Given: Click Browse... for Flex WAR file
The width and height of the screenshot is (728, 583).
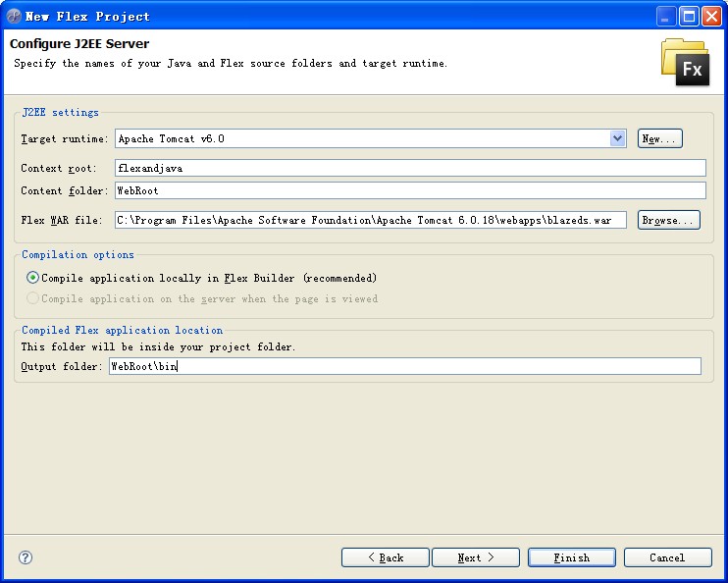Looking at the screenshot, I should (x=668, y=220).
